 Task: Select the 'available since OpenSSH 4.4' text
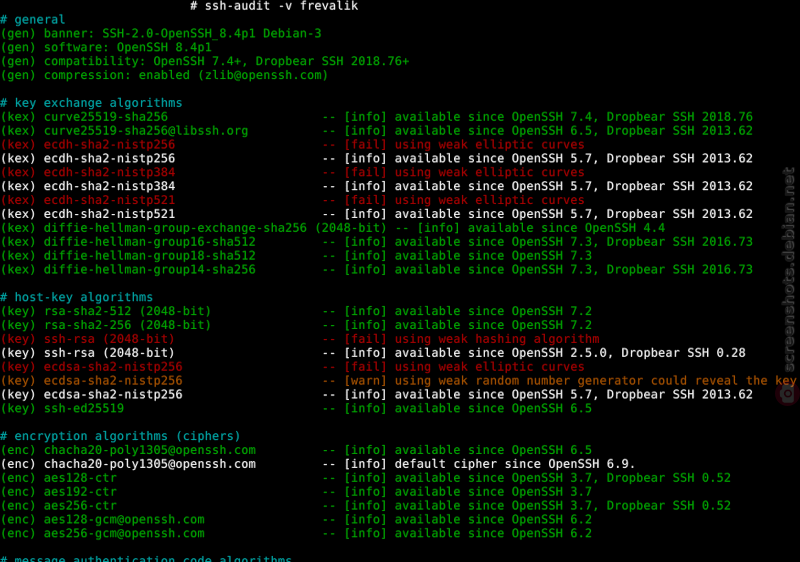pos(566,228)
